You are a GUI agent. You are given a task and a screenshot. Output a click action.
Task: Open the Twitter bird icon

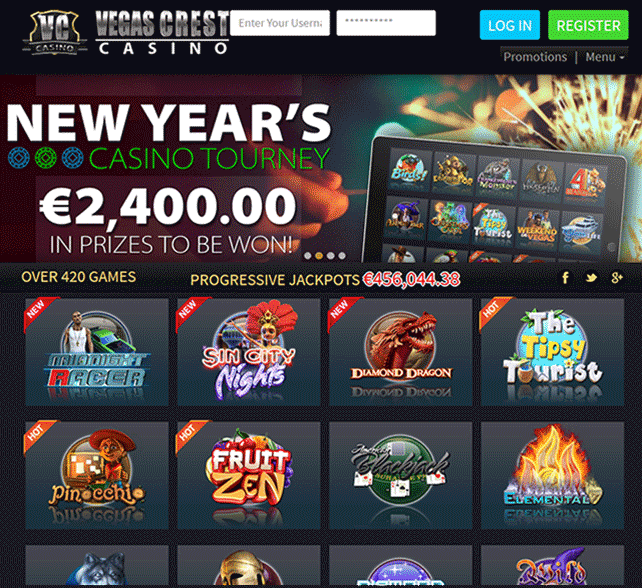tap(591, 278)
